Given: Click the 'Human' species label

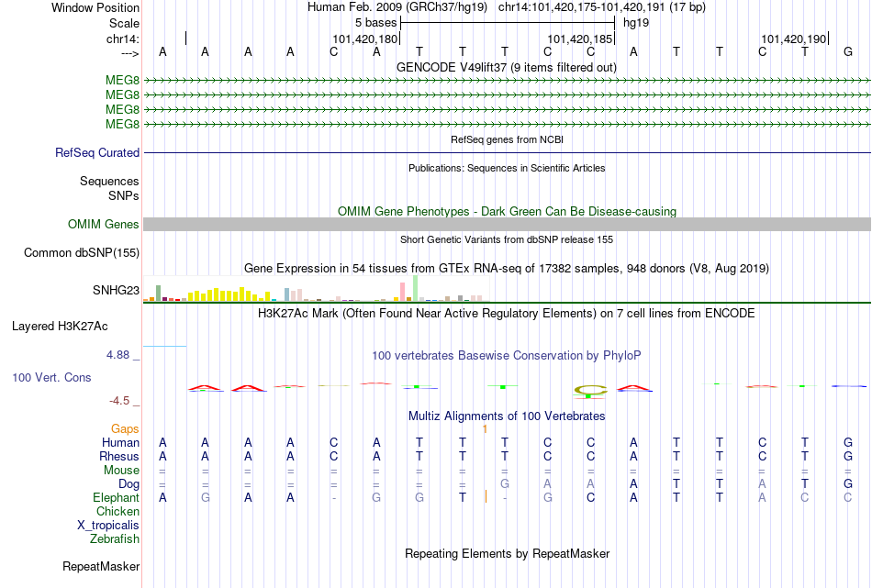Looking at the screenshot, I should [120, 442].
